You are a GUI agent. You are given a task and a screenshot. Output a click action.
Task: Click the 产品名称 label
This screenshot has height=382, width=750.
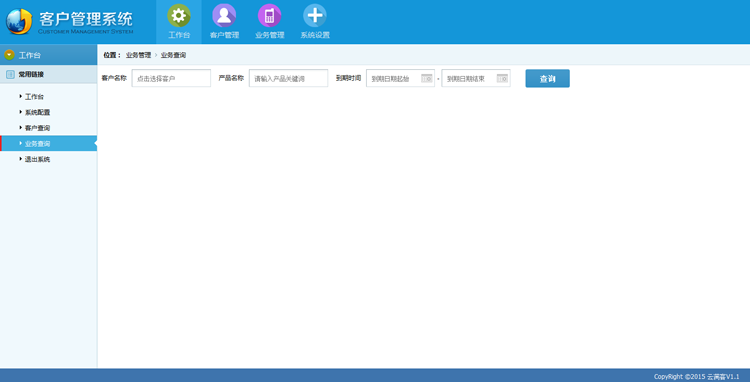pyautogui.click(x=231, y=78)
